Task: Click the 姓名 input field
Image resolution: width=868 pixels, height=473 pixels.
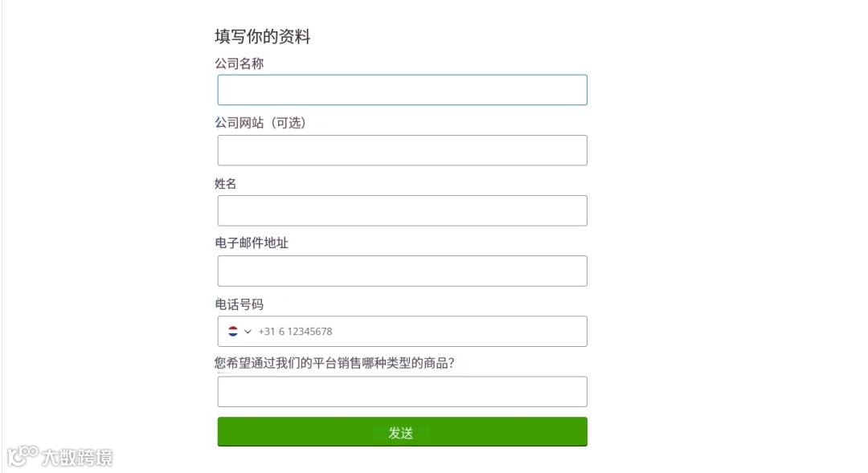Action: click(402, 210)
